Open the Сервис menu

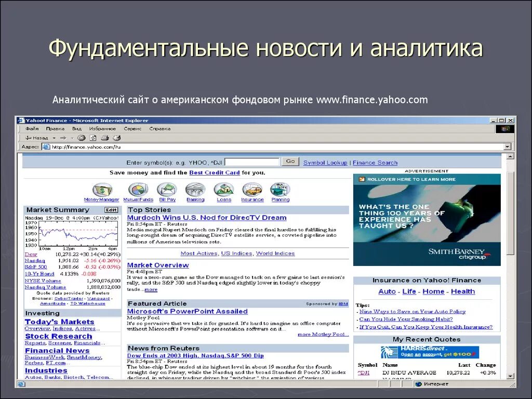(132, 129)
